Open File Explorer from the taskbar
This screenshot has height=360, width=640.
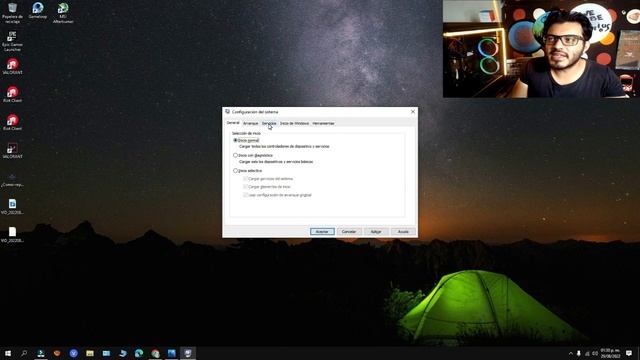click(x=90, y=353)
